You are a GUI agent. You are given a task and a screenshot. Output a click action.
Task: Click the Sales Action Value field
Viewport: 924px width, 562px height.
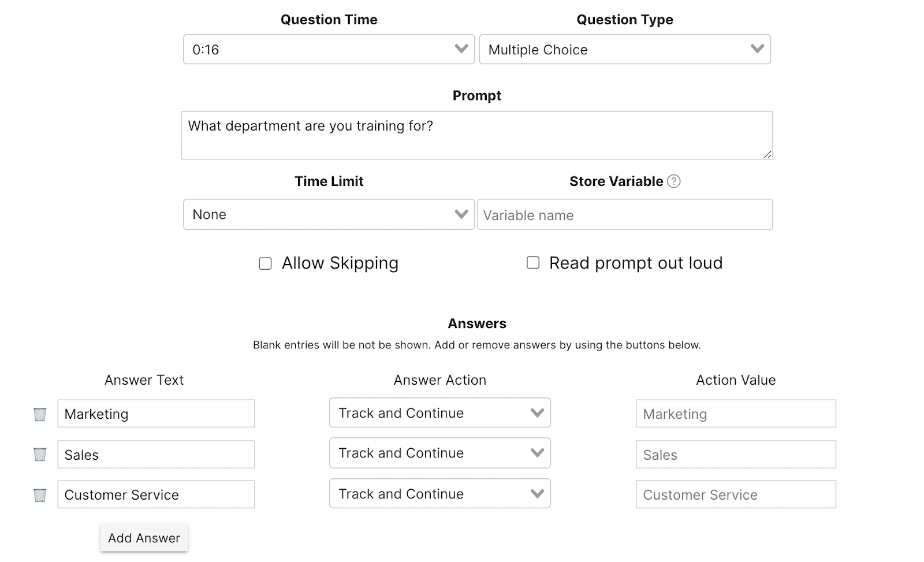click(x=735, y=455)
